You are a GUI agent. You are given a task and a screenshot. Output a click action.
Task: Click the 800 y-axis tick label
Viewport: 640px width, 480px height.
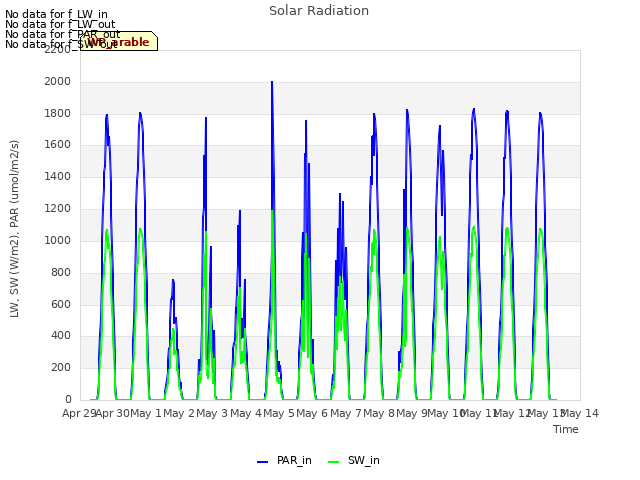pyautogui.click(x=61, y=272)
